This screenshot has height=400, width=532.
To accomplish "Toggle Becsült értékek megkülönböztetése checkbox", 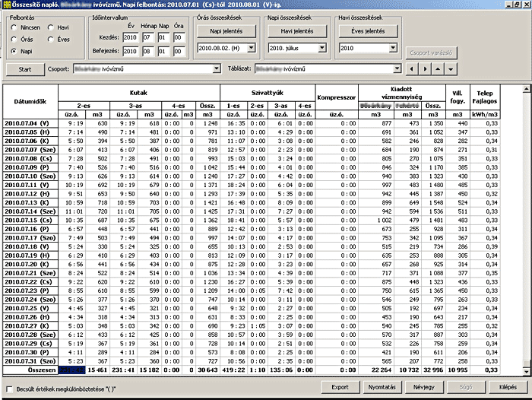I will pyautogui.click(x=9, y=389).
